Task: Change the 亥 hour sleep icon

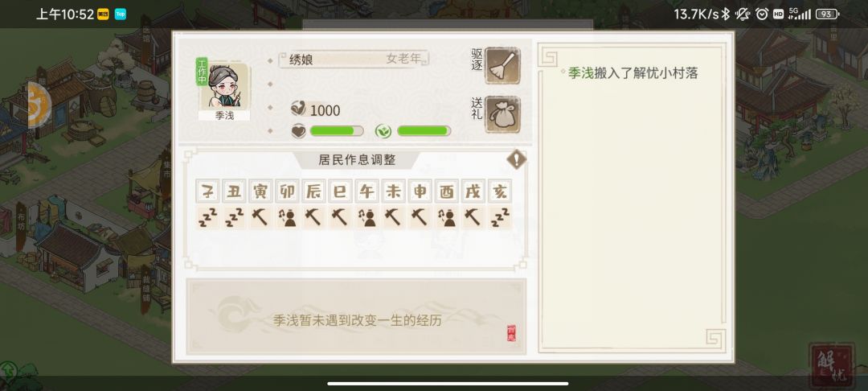Action: pyautogui.click(x=499, y=218)
